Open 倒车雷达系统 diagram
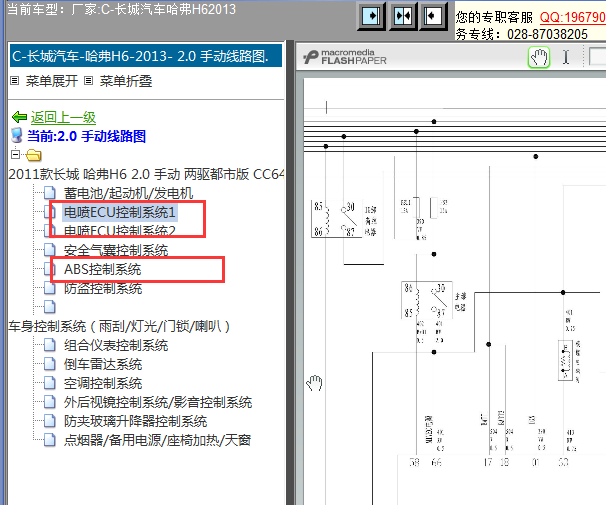This screenshot has height=505, width=606. (103, 364)
